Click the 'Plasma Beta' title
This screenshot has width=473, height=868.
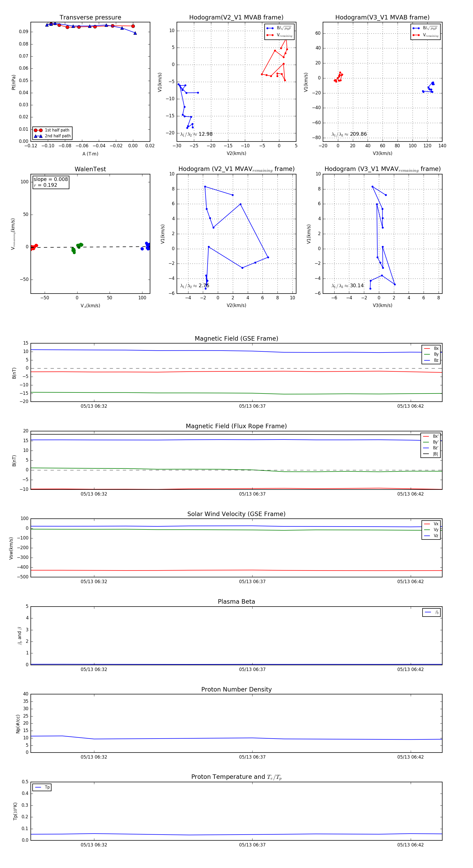coord(236,602)
